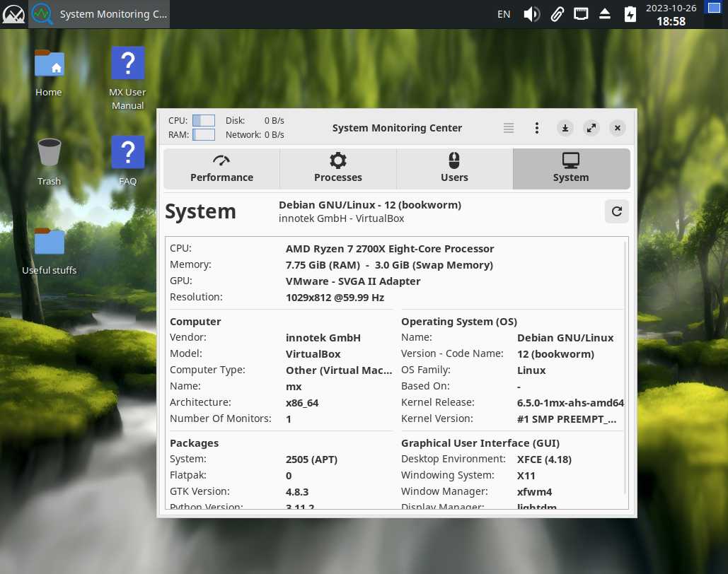Screen dimensions: 728x574
Task: Switch to the Processes tab
Action: (338, 168)
